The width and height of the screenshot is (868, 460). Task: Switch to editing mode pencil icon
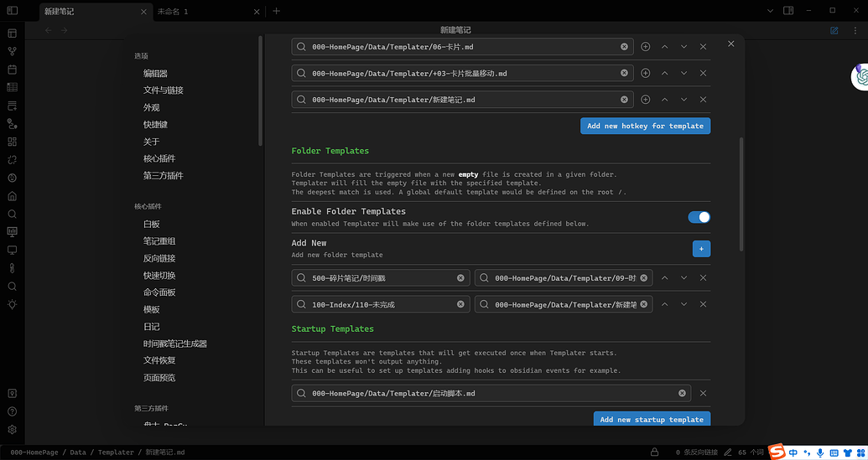pos(834,30)
